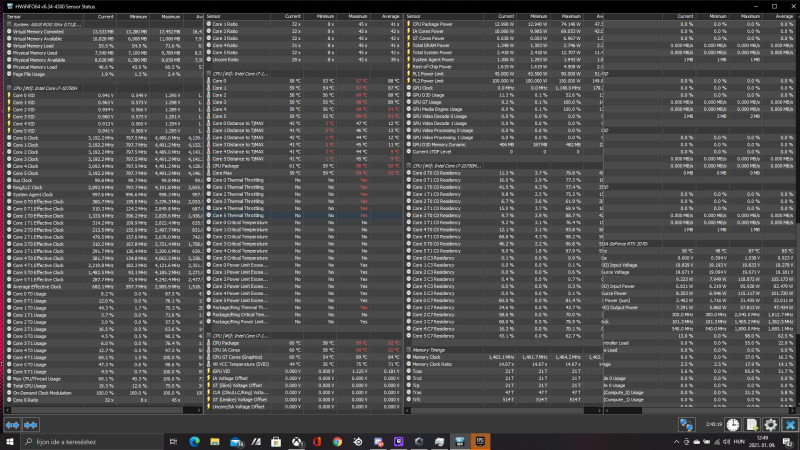Viewport: 800px width, 450px height.
Task: Click the Maximum column header above Core 1 Ratio
Action: pyautogui.click(x=353, y=17)
